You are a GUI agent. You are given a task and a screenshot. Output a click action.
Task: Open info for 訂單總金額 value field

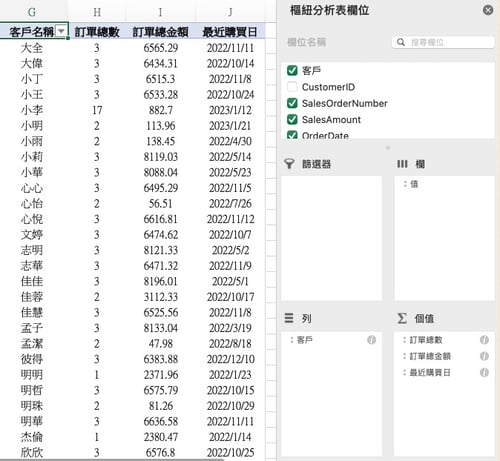[484, 356]
